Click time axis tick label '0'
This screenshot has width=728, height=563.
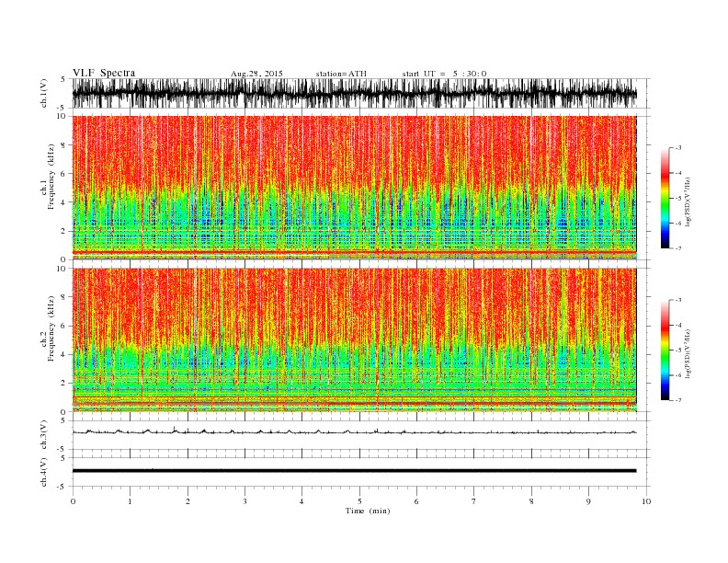[73, 501]
